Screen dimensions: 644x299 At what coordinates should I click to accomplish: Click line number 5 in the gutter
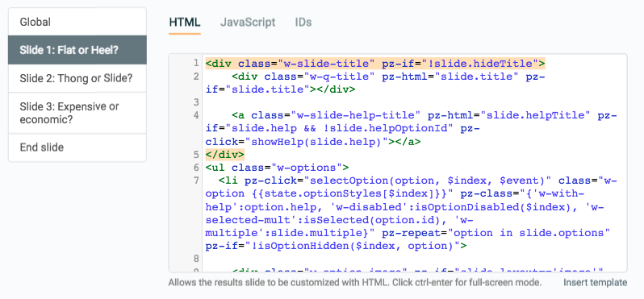pyautogui.click(x=196, y=155)
